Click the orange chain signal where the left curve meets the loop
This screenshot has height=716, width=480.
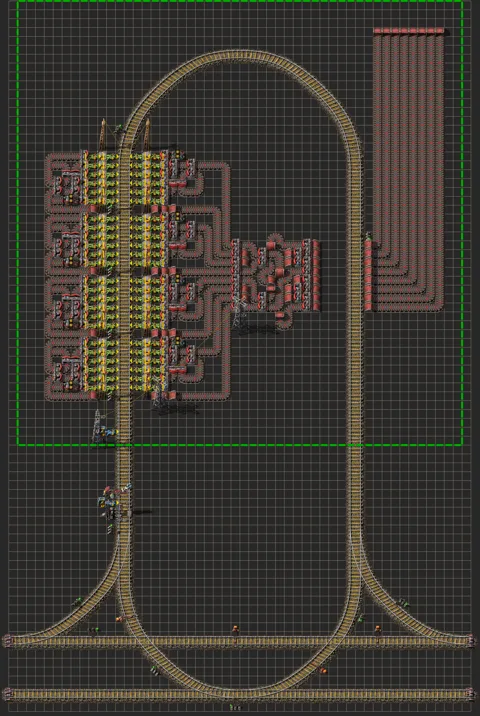pos(119,619)
